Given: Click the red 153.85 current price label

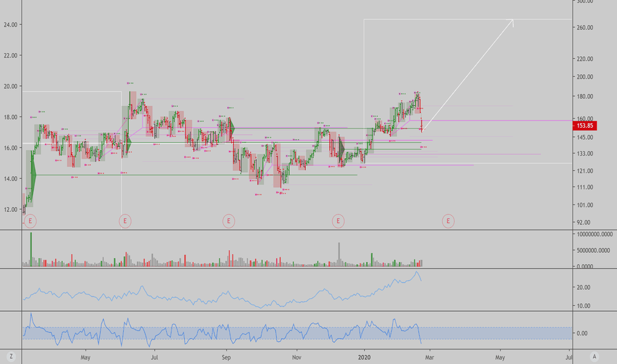Looking at the screenshot, I should tap(585, 126).
